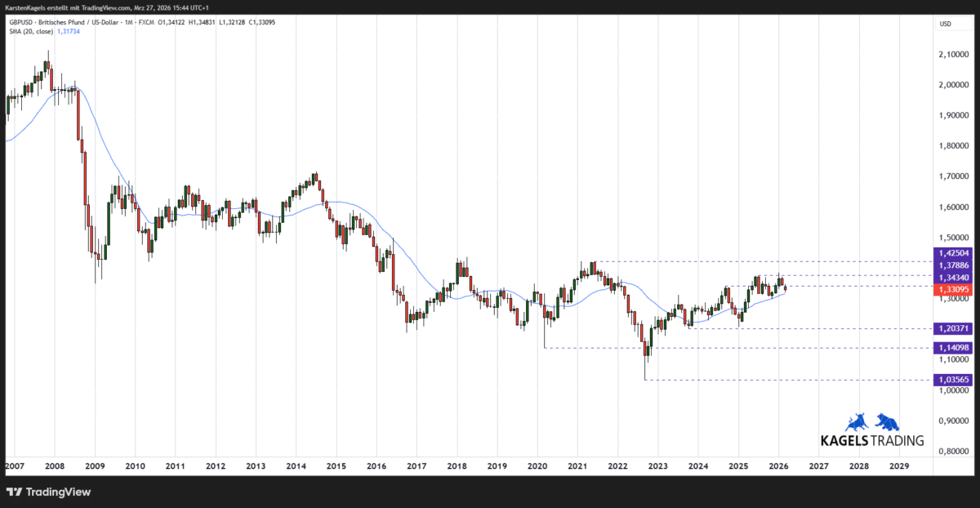This screenshot has height=508, width=980.
Task: Select the purple resistance level label 1,42504
Action: coord(952,254)
